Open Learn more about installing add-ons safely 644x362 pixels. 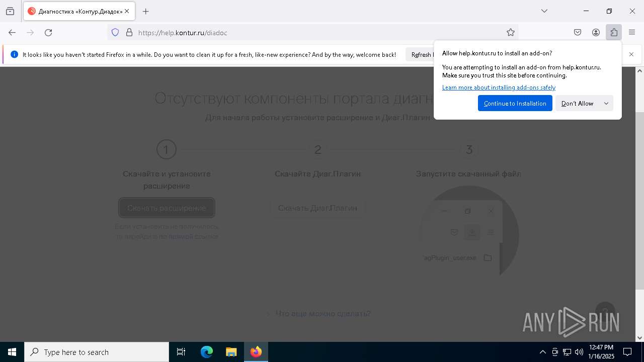point(499,87)
